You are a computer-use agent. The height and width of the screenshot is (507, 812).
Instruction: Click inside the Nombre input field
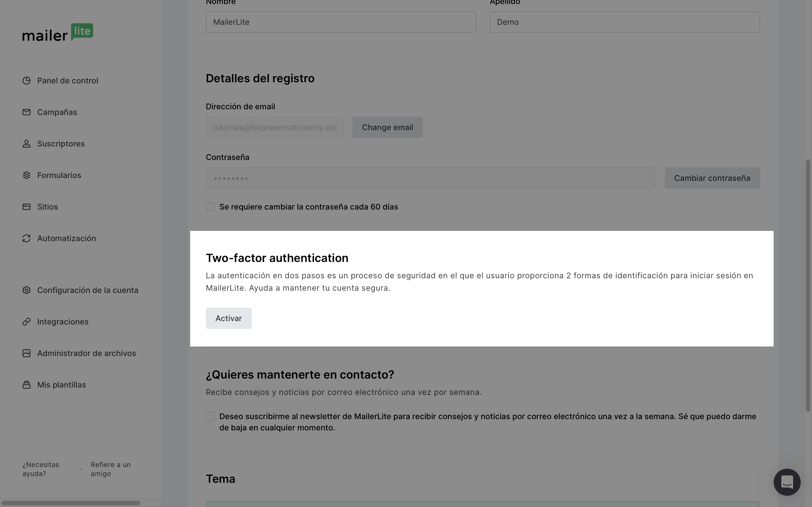click(341, 22)
